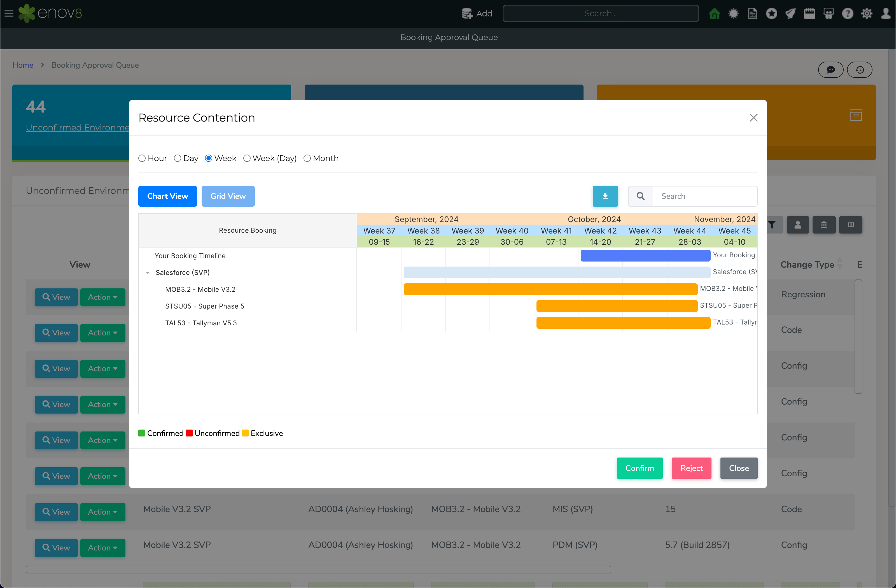Screen dimensions: 896x588
Task: Select the Month radio button
Action: click(x=307, y=158)
